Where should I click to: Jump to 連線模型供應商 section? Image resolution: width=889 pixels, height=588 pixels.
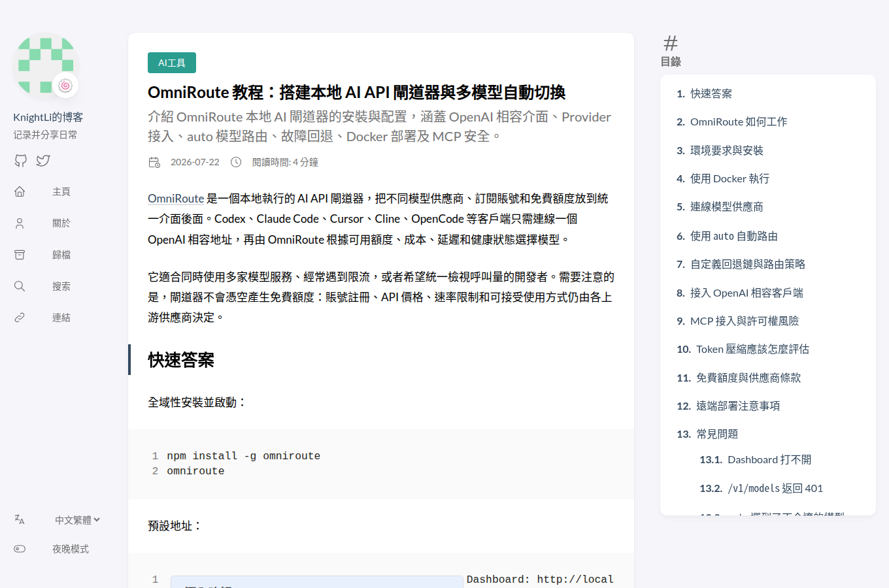727,206
